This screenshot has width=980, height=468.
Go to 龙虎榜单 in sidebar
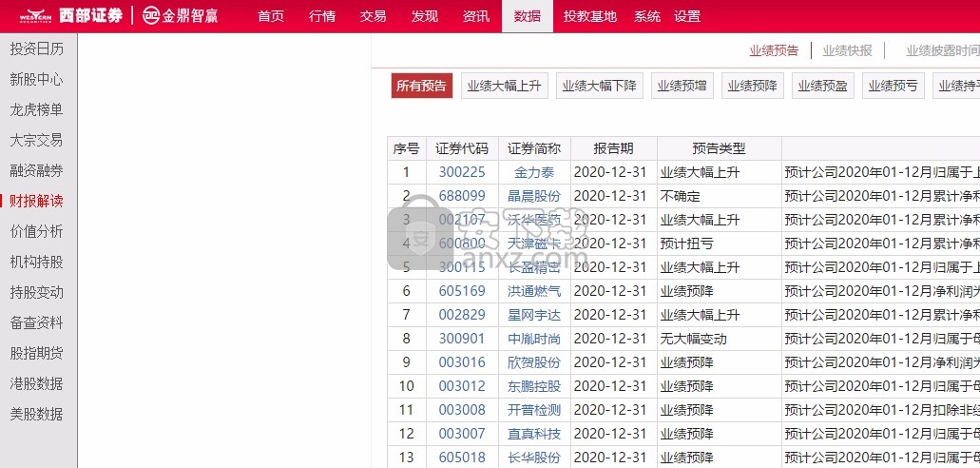[x=37, y=109]
